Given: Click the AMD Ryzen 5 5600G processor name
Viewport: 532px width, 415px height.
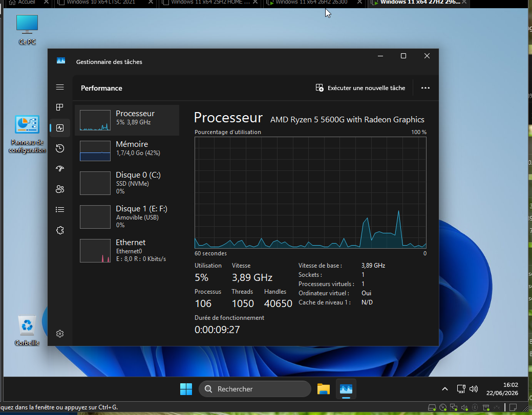Looking at the screenshot, I should click(x=347, y=120).
